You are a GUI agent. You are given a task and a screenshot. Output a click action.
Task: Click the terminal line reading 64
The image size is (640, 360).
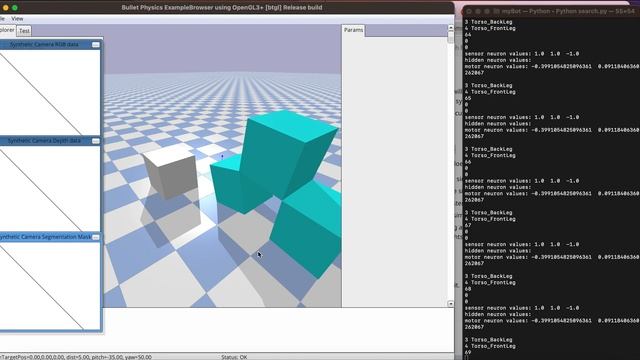click(468, 35)
